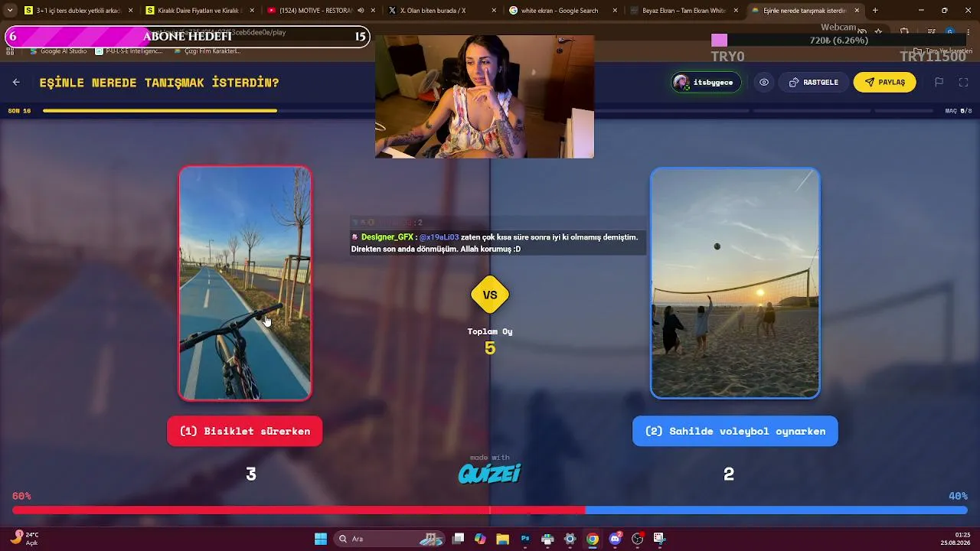Click the yellow round progress bar
980x551 pixels.
tap(160, 111)
